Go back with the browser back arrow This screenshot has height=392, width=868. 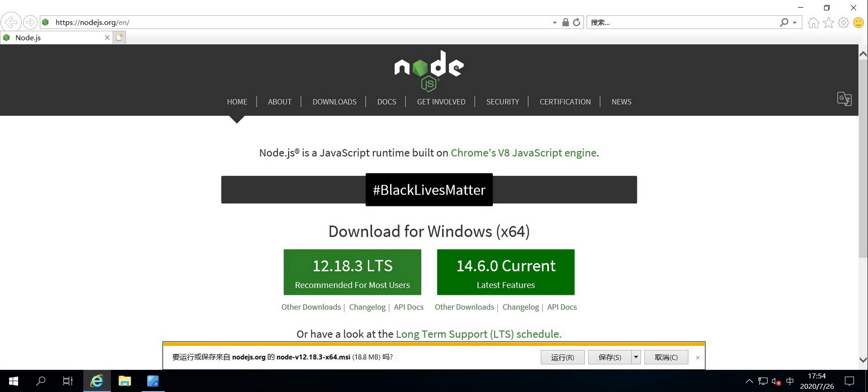click(11, 22)
